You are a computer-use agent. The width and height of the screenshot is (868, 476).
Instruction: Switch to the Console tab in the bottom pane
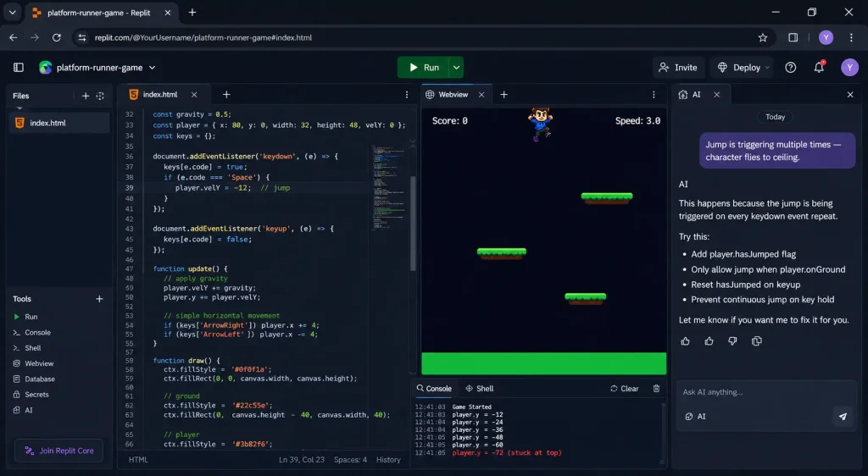click(434, 389)
